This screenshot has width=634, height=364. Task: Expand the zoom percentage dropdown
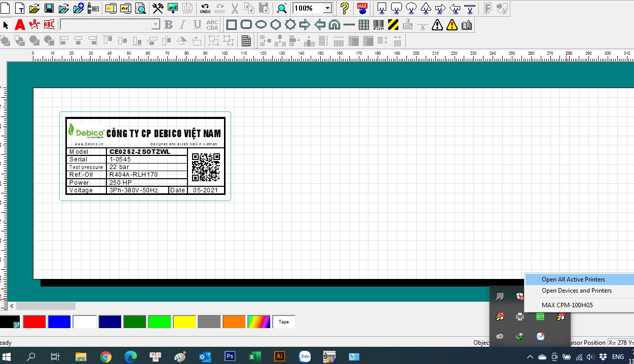(x=327, y=8)
